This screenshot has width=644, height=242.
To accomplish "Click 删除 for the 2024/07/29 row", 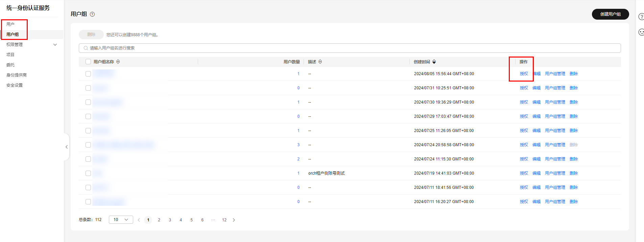I will [574, 116].
